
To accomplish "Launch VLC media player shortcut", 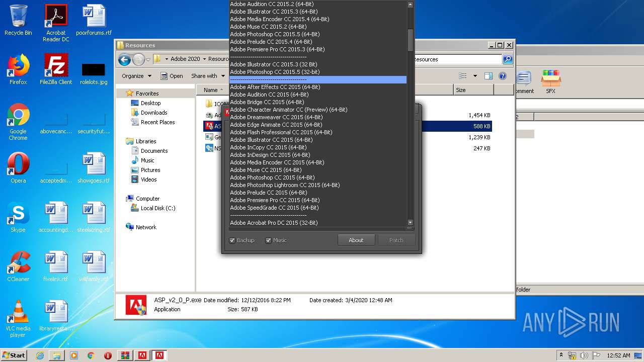I will point(18,319).
